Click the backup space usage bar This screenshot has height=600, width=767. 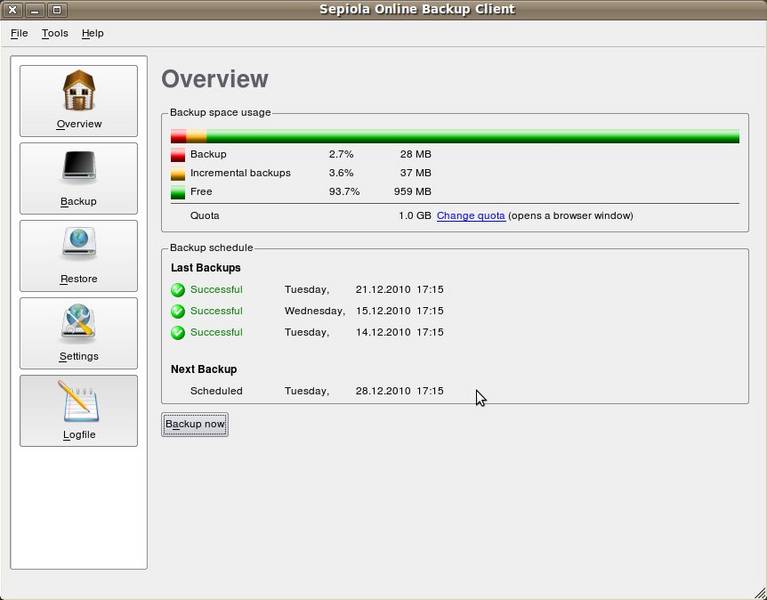click(x=455, y=136)
